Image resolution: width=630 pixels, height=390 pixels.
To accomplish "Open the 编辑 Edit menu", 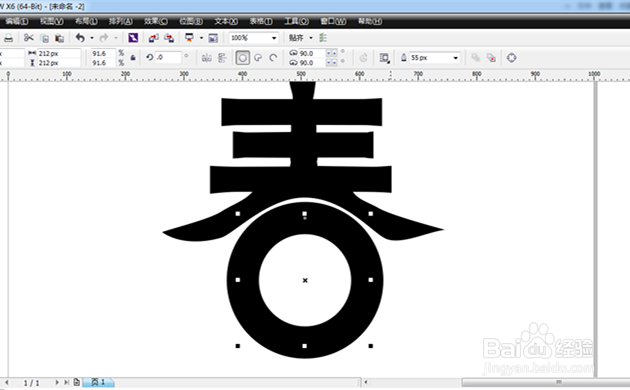I will (16, 21).
